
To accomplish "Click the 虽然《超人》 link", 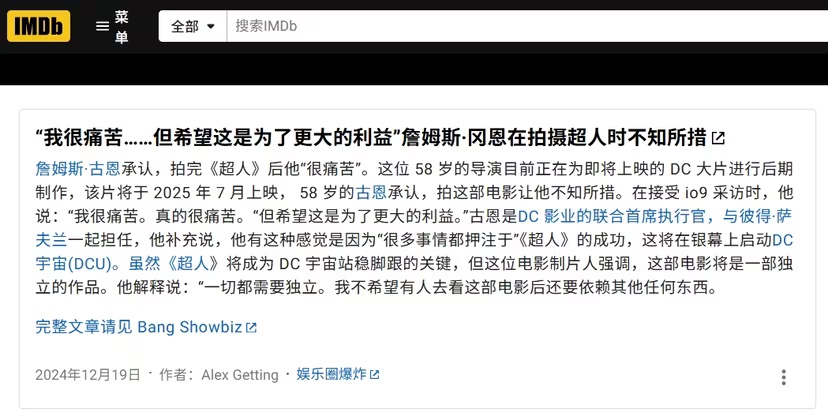I will tap(174, 263).
